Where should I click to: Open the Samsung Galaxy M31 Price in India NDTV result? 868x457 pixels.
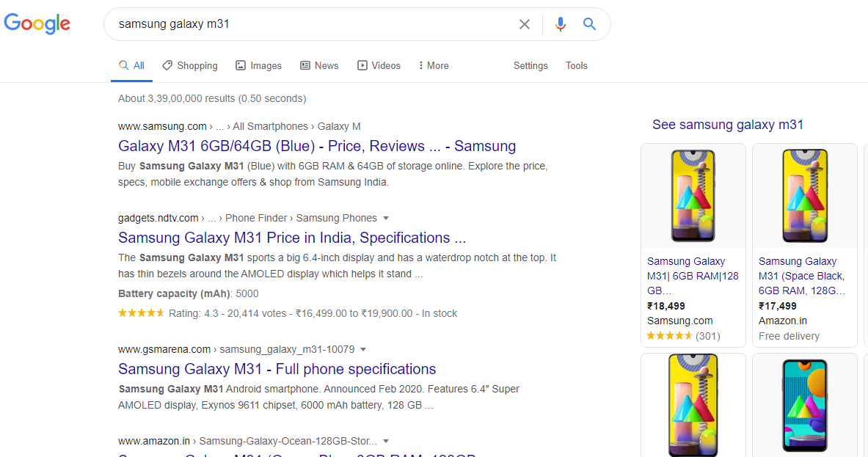[292, 238]
